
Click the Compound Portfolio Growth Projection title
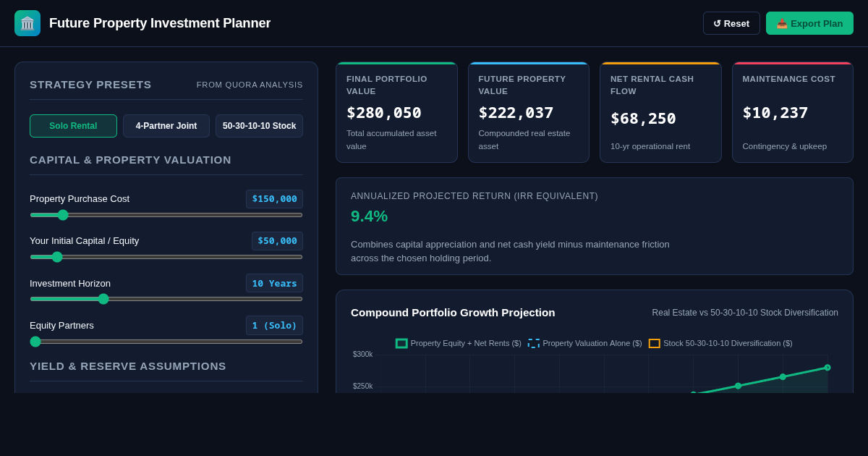pyautogui.click(x=453, y=313)
